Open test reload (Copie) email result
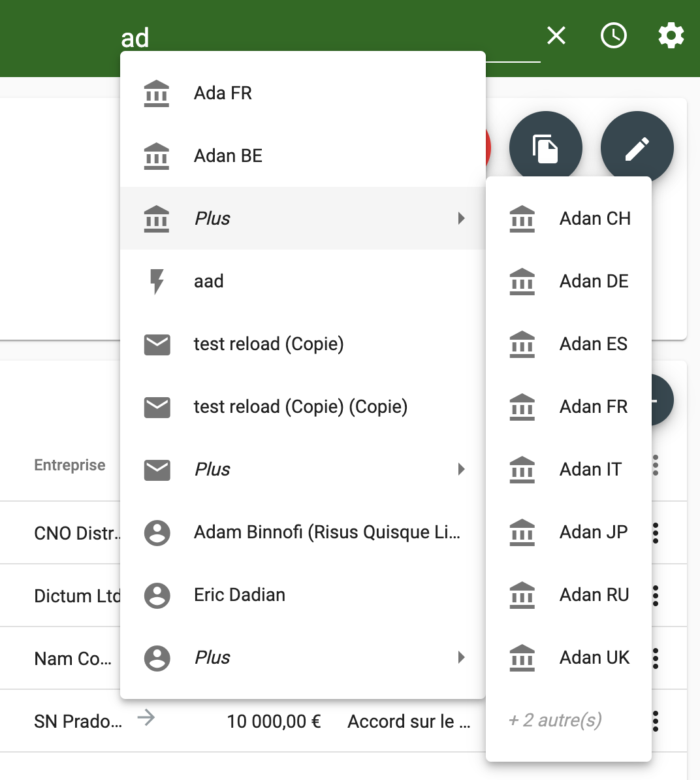 click(303, 344)
